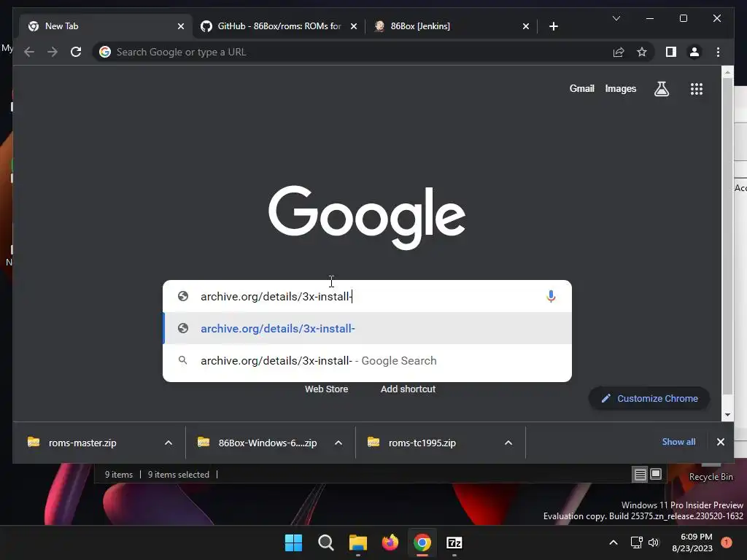Expand options for roms-tc1995.zip download
The height and width of the screenshot is (560, 747).
pyautogui.click(x=508, y=443)
